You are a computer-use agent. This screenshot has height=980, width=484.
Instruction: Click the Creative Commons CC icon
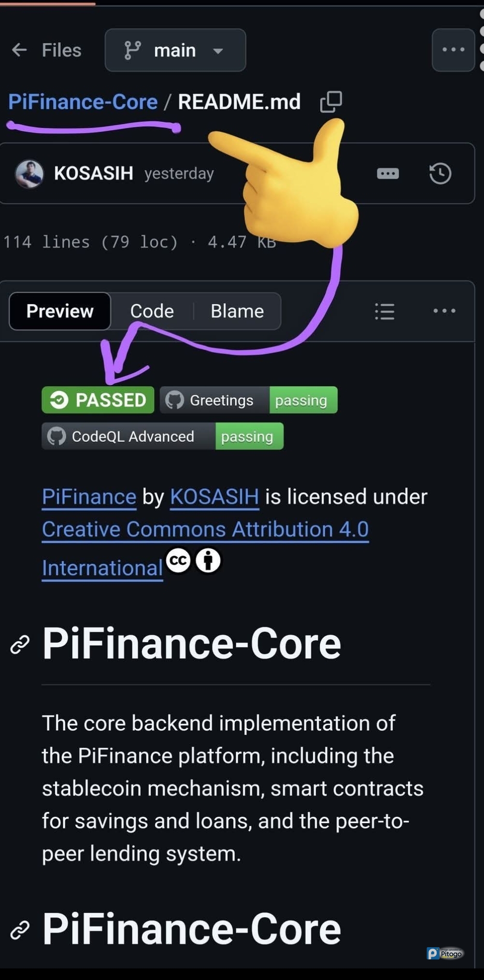tap(178, 560)
